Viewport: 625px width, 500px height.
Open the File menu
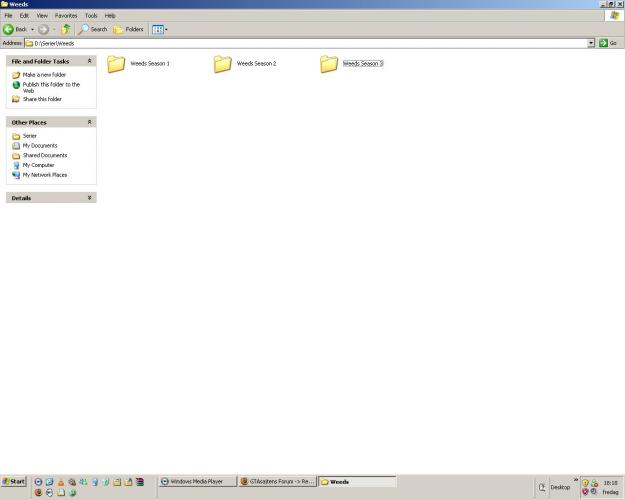[x=8, y=16]
